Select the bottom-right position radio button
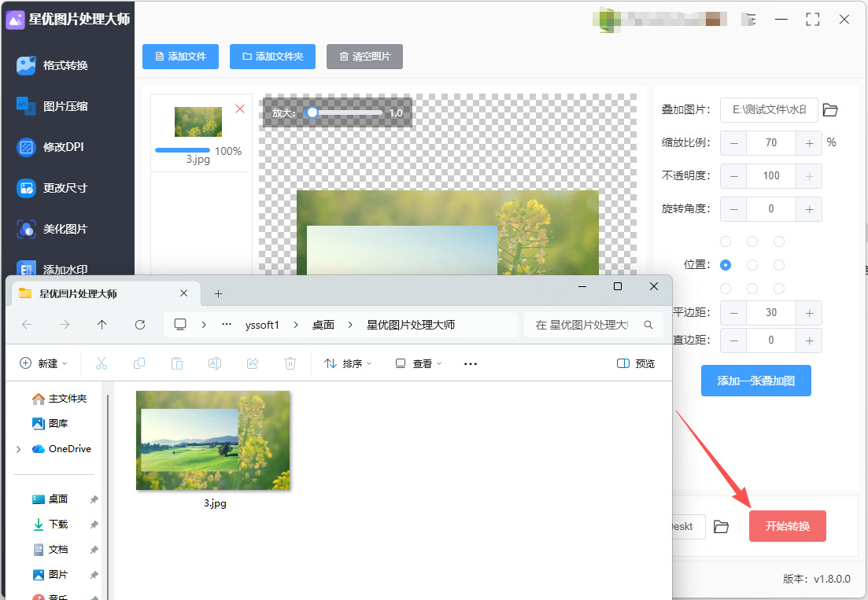Screen dimensions: 868x600 (x=779, y=289)
